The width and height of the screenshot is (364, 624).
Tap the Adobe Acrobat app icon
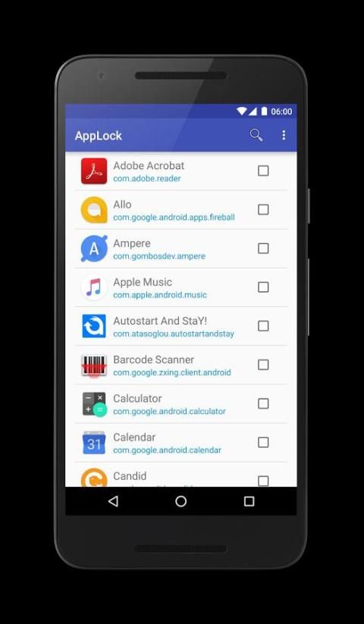coord(94,171)
